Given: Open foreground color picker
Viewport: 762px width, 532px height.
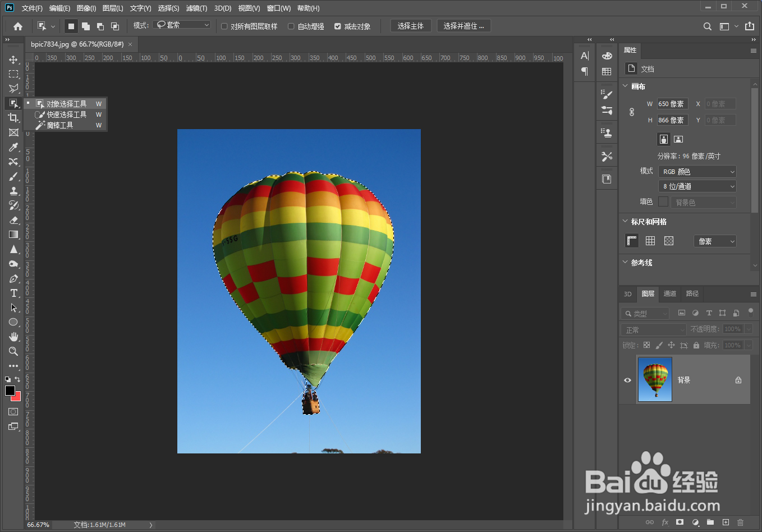Looking at the screenshot, I should click(10, 391).
